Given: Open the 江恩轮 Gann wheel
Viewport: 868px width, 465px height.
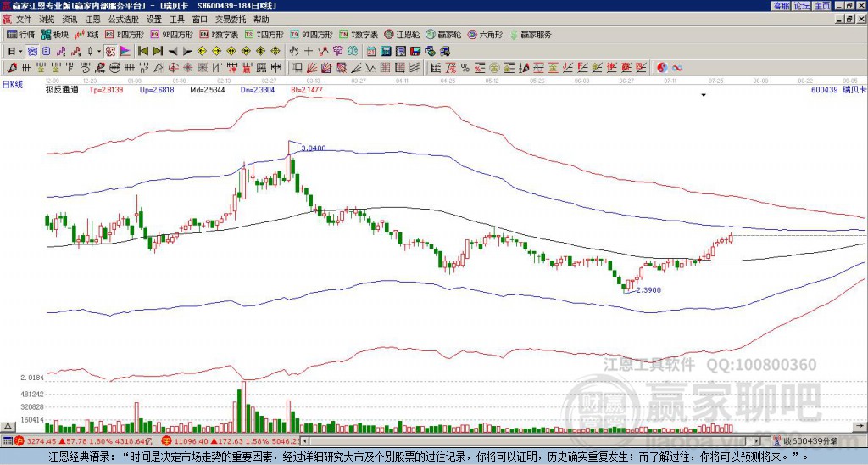Looking at the screenshot, I should coord(401,34).
